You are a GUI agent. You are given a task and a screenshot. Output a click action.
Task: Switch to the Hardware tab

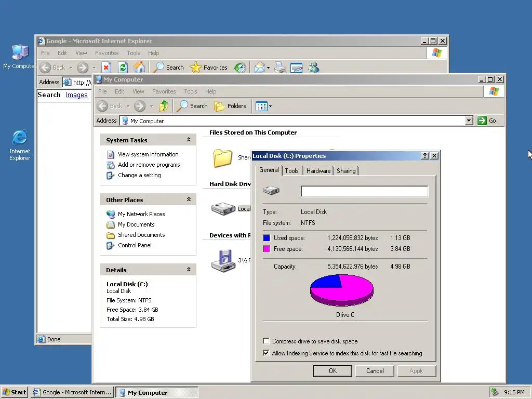point(318,170)
